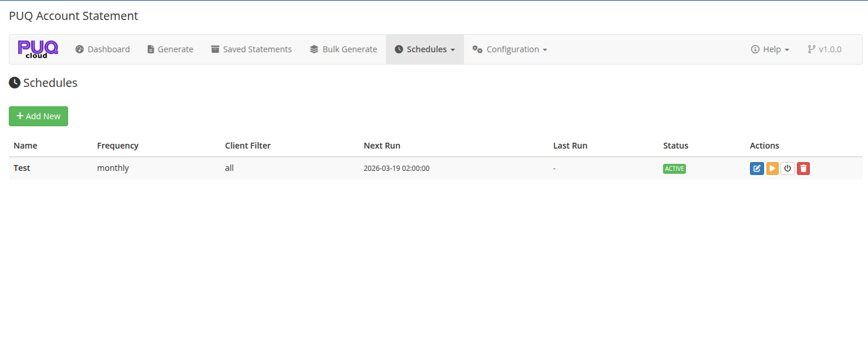Run the Test schedule with the play icon
Image resolution: width=868 pixels, height=350 pixels.
click(772, 168)
